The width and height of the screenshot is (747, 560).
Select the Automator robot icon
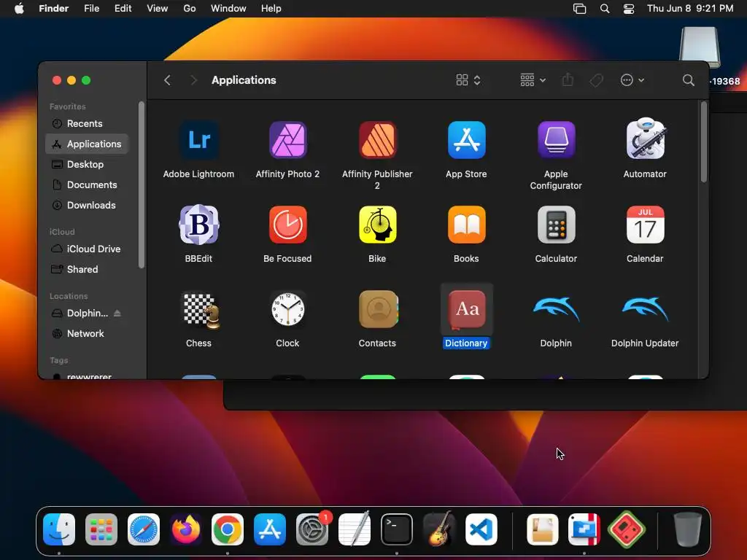(645, 139)
